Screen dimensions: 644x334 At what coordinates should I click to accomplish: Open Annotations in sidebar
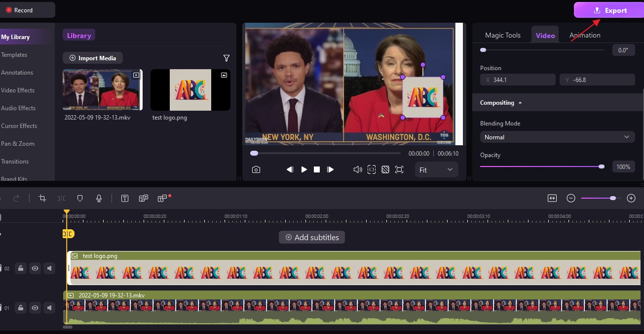(x=17, y=73)
